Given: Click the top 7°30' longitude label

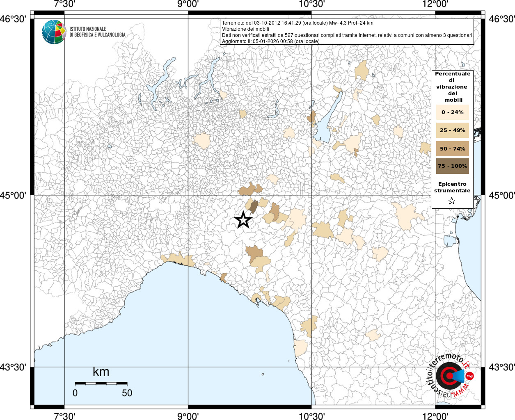Looking at the screenshot, I should pos(64,4).
